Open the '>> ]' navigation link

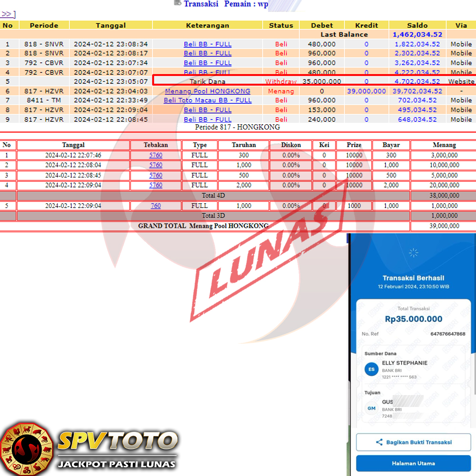click(8, 14)
